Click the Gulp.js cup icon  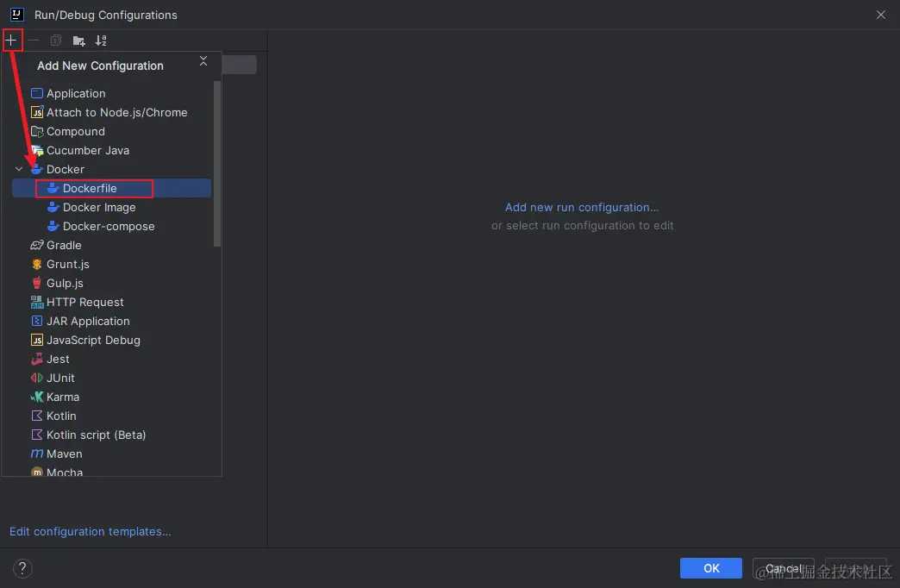click(37, 283)
